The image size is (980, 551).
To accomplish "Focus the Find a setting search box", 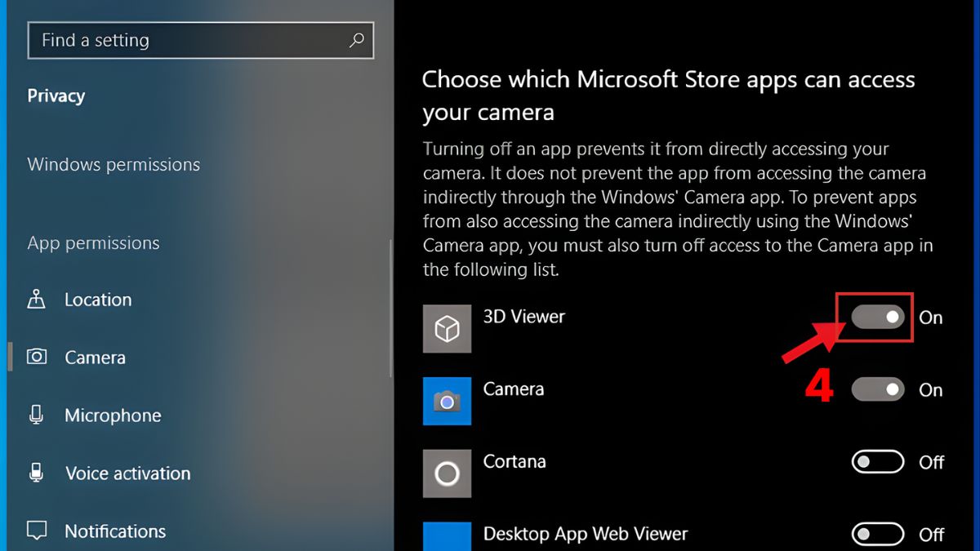I will (x=200, y=40).
